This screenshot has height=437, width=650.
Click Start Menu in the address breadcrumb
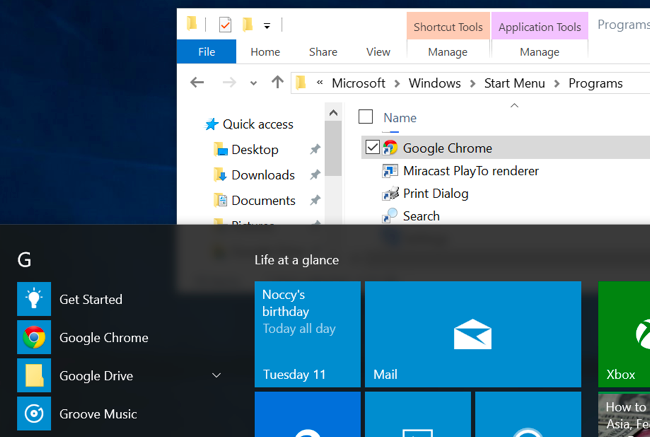514,83
